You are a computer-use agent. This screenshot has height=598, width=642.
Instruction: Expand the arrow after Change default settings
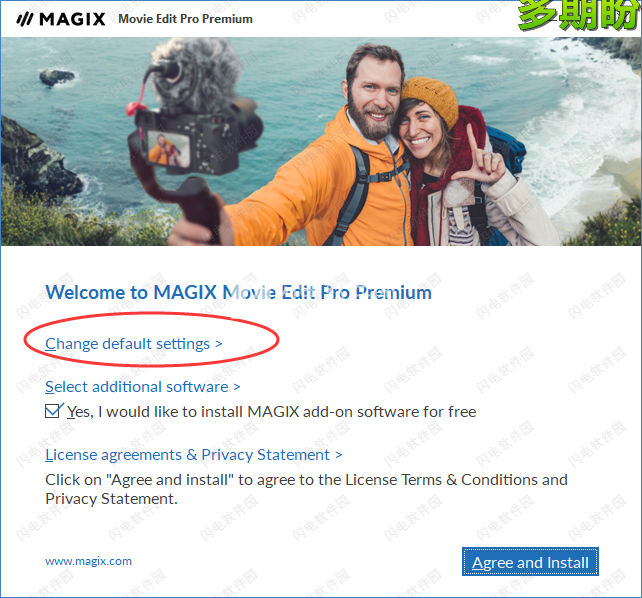[219, 344]
